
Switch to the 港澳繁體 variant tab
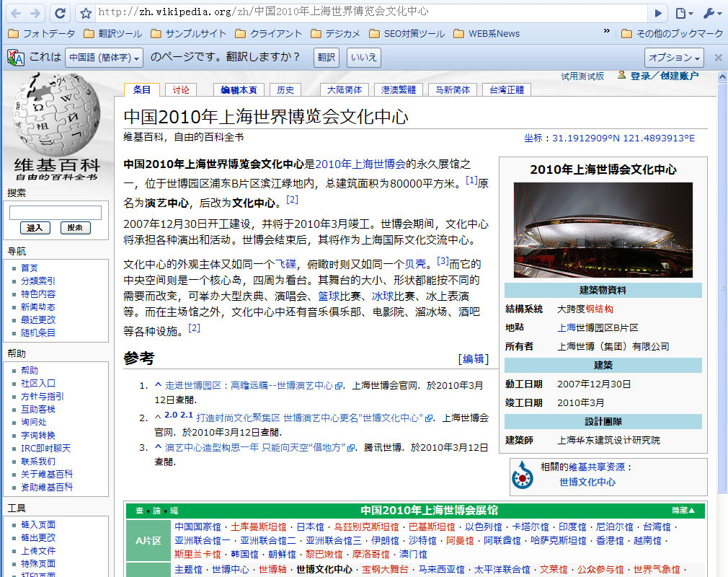[399, 89]
